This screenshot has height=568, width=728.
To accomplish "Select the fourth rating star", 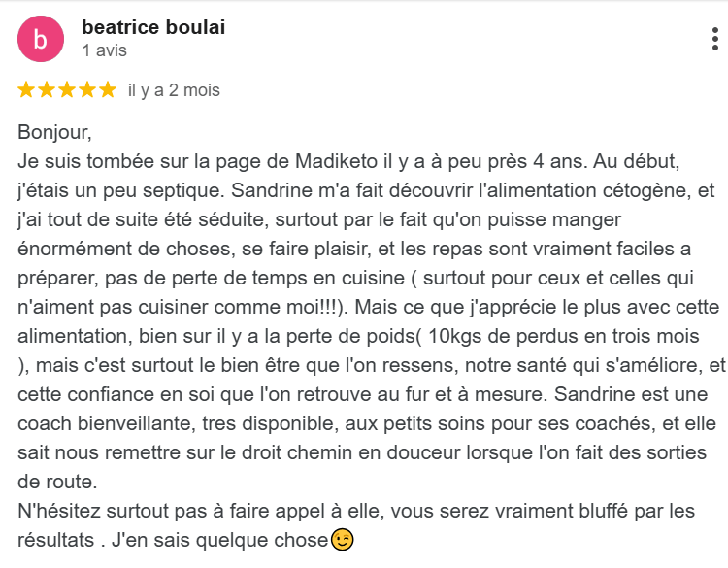I will (x=87, y=89).
